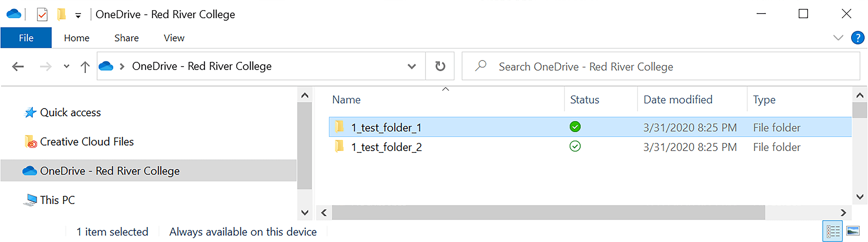Click the Creative Cloud Files icon in the sidebar
Viewport: 868px width, 242px height.
(31, 142)
